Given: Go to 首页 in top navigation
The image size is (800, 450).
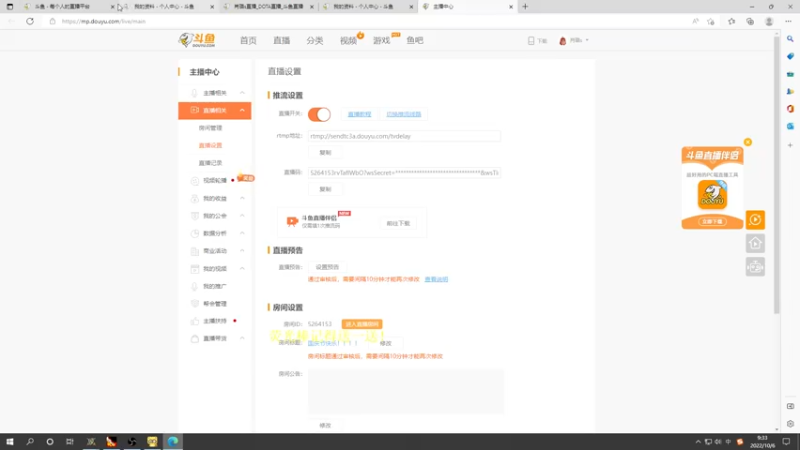Looking at the screenshot, I should (248, 40).
